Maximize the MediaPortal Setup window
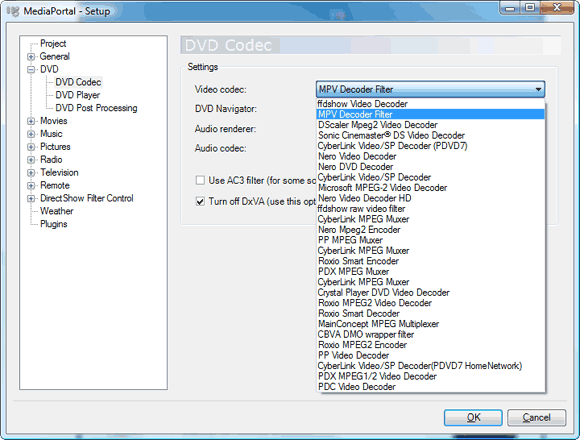 click(x=530, y=8)
